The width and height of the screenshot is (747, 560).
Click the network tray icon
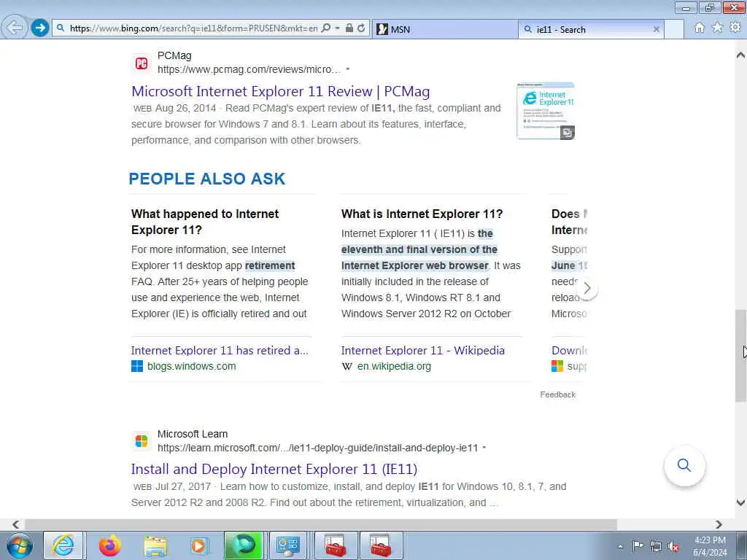656,546
